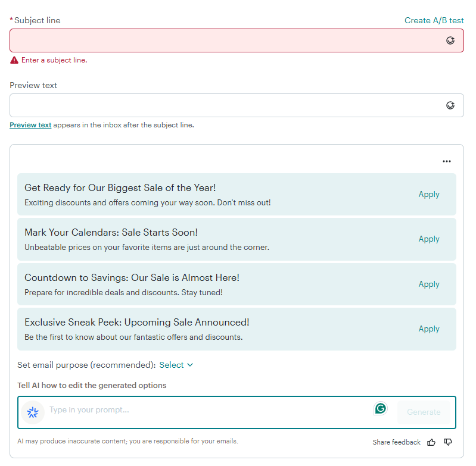Click the red warning icon by the subject error message
Image resolution: width=476 pixels, height=466 pixels.
click(x=14, y=60)
